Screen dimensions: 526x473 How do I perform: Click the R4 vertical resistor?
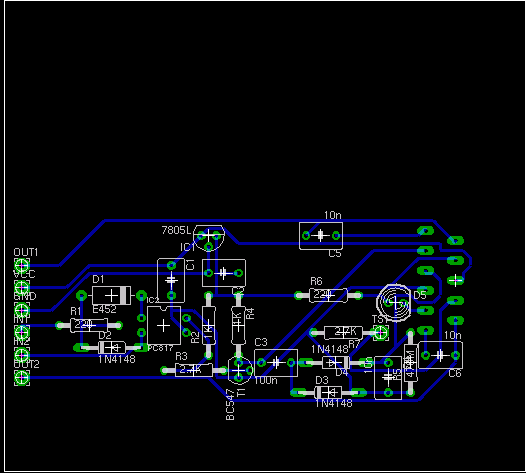point(238,325)
